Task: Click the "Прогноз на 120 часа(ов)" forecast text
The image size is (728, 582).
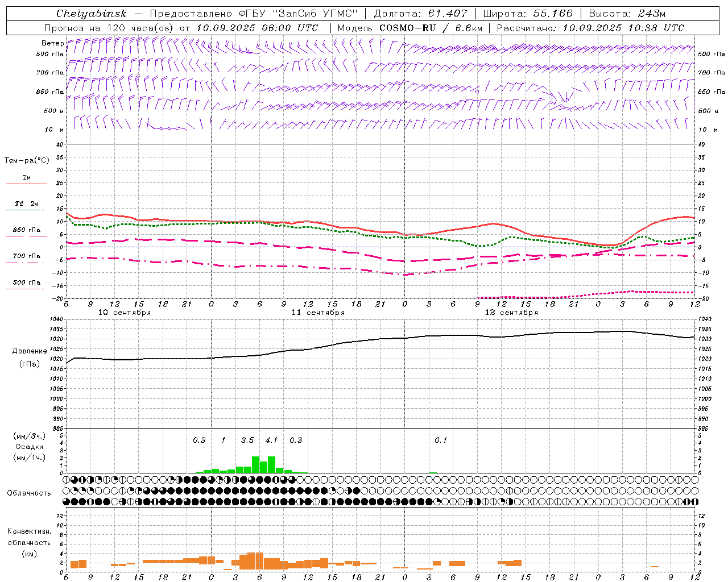Action: coord(110,28)
